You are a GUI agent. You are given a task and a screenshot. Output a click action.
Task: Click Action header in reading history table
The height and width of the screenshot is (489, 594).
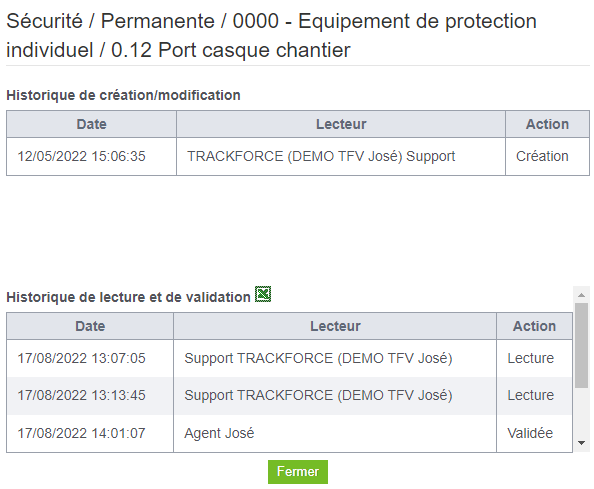pyautogui.click(x=535, y=326)
